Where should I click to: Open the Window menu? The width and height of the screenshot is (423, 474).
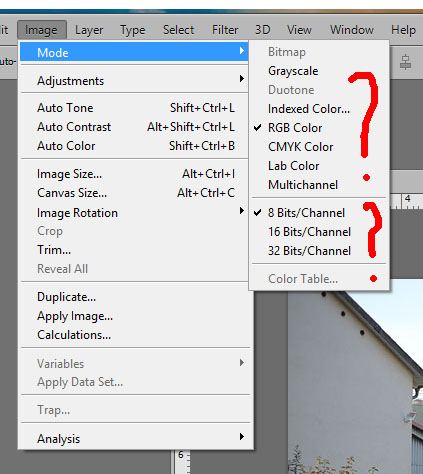point(352,30)
